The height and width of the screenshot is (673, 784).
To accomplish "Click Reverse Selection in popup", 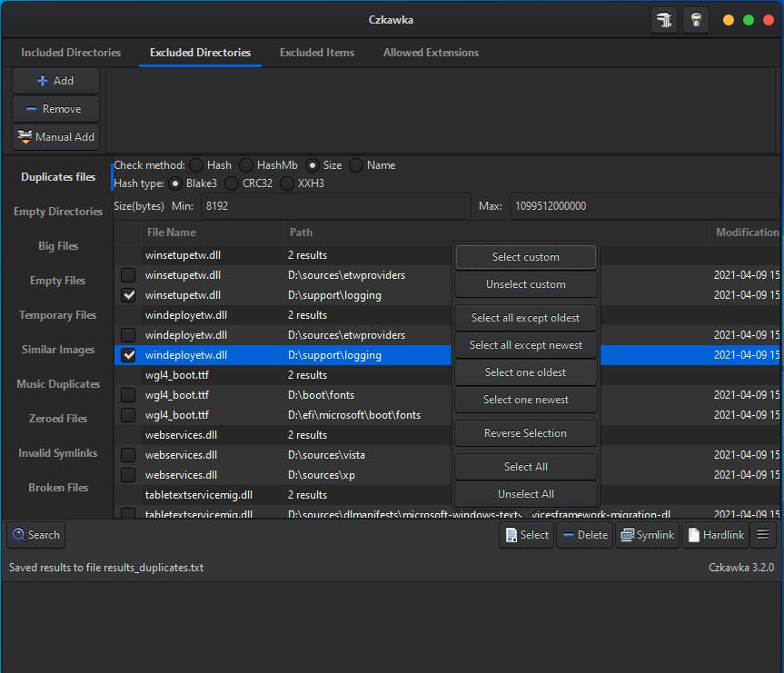I will click(525, 433).
